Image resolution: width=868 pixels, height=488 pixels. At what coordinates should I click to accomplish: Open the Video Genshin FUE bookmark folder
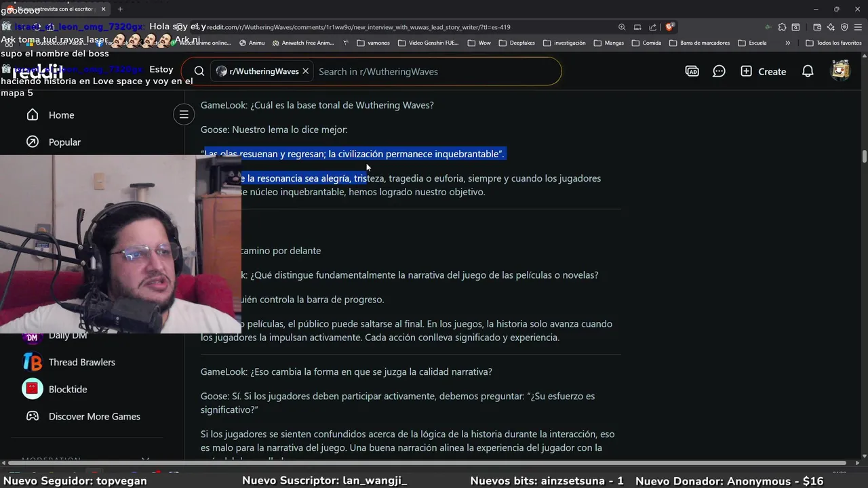(428, 43)
